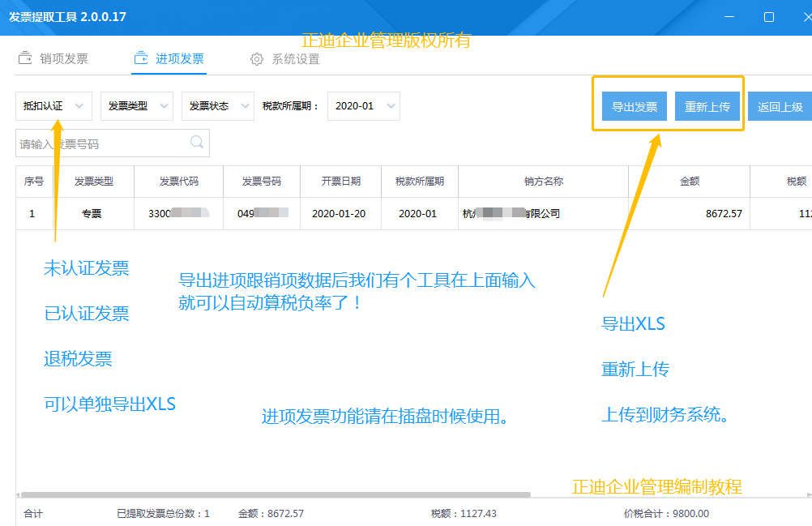Select the first invoice row 专票

(92, 214)
